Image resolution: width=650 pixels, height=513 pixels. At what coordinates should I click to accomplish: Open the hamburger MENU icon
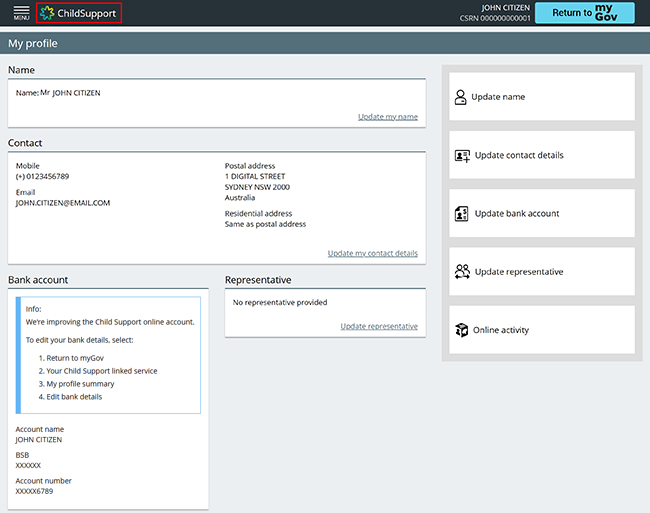pos(21,13)
